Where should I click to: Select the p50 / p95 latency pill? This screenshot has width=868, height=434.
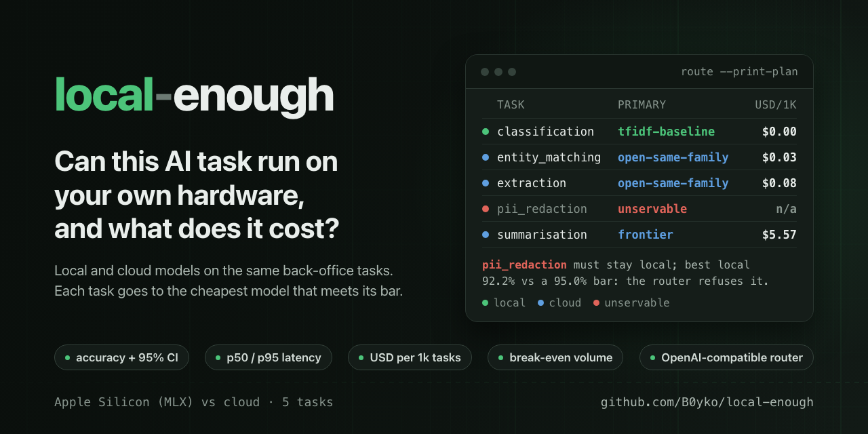pos(269,357)
